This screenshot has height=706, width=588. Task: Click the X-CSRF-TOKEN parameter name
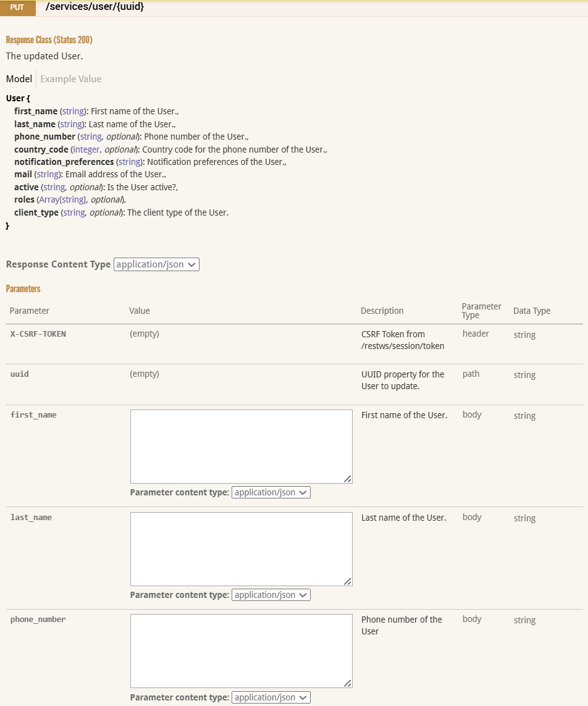[38, 334]
